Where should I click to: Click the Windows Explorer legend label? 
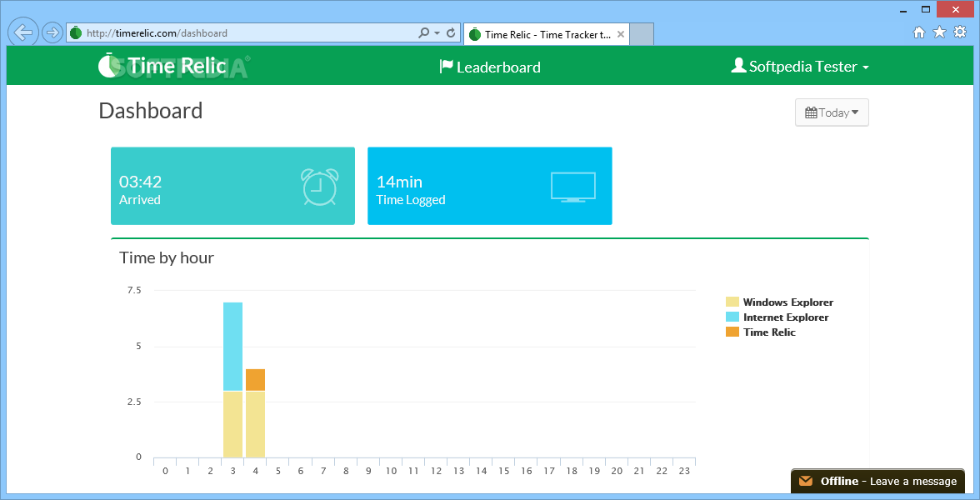pos(788,302)
